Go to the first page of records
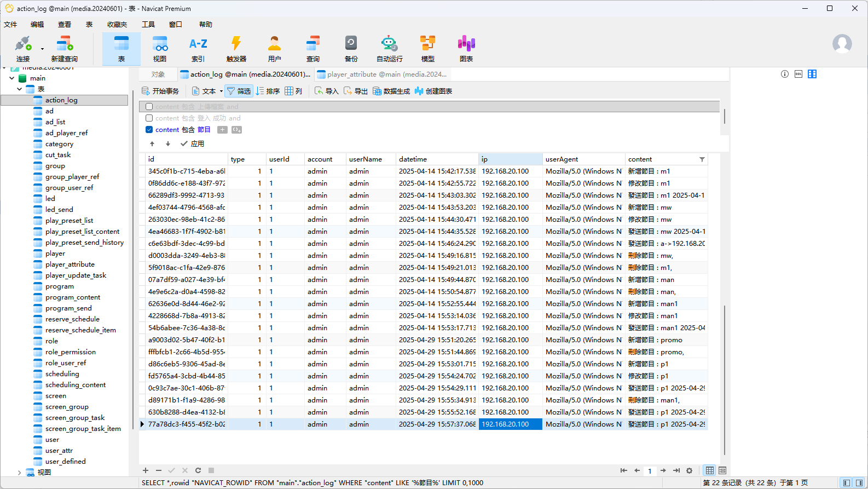The image size is (868, 489). point(624,470)
